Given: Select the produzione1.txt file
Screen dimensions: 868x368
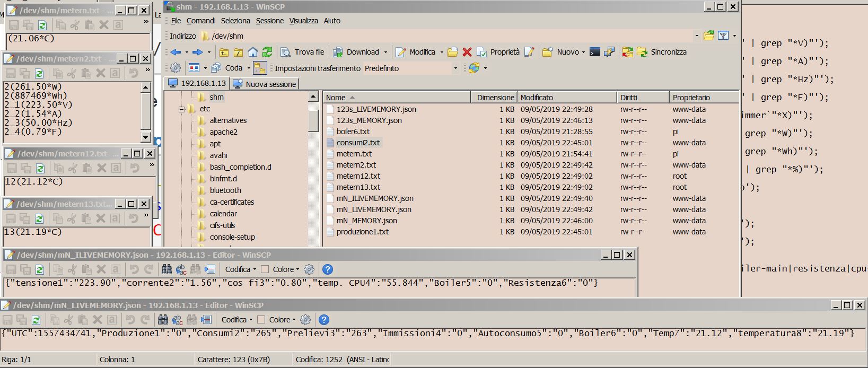Looking at the screenshot, I should (x=363, y=232).
